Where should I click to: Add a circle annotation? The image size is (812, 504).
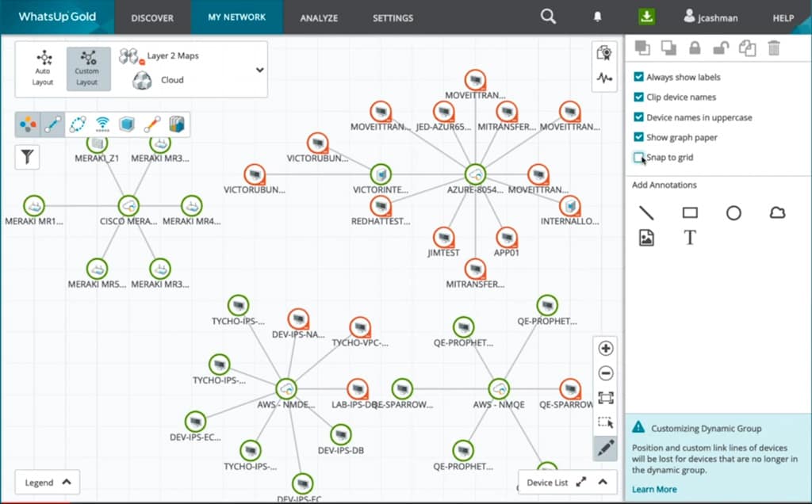pos(733,212)
